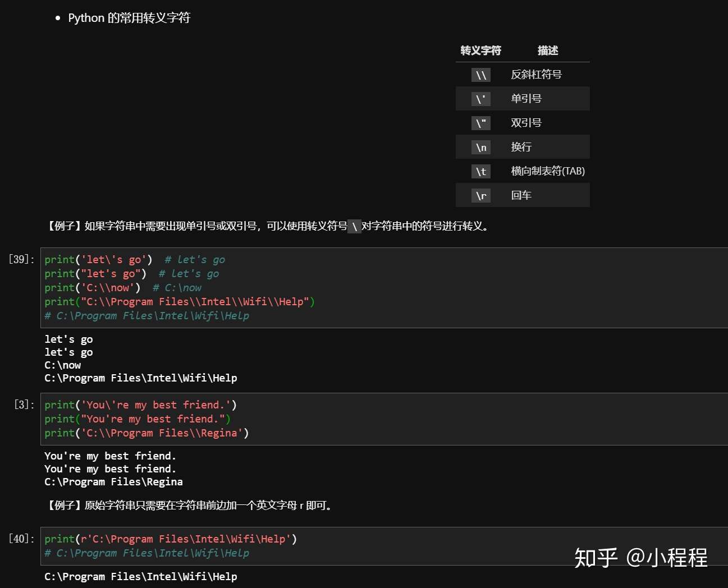Select the '\\' escape code cell
Viewport: 728px width, 588px height.
481,75
